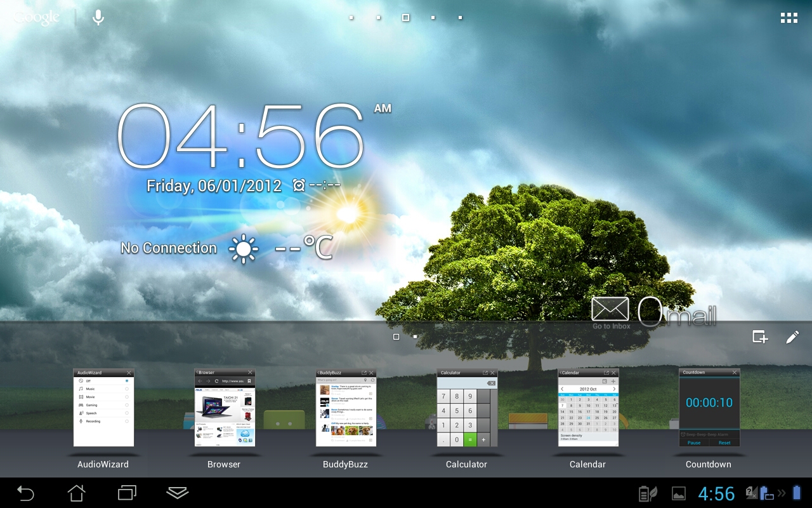This screenshot has width=812, height=508.
Task: Start voice search with the microphone
Action: coord(98,18)
